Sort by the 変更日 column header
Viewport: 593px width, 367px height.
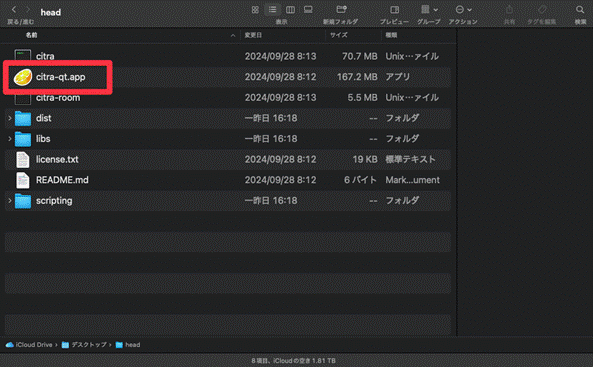[253, 35]
